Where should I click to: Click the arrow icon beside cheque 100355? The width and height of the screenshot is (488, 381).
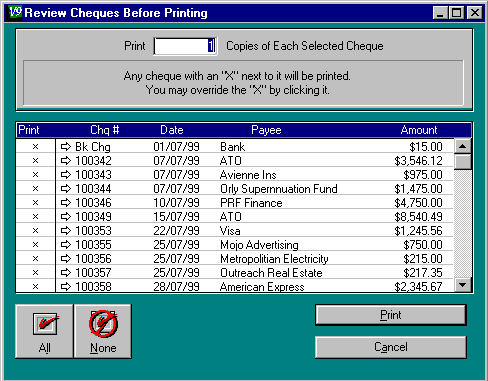click(x=66, y=244)
